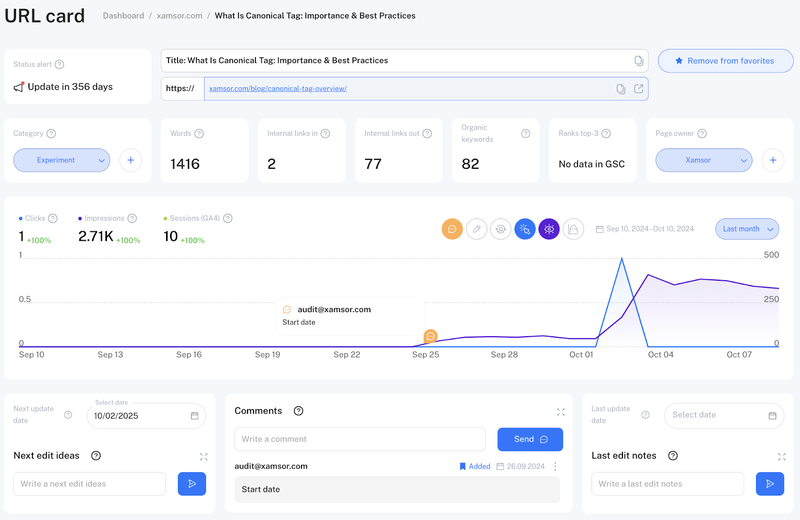Show Internal links in help icon
Image resolution: width=800 pixels, height=520 pixels.
[x=325, y=134]
